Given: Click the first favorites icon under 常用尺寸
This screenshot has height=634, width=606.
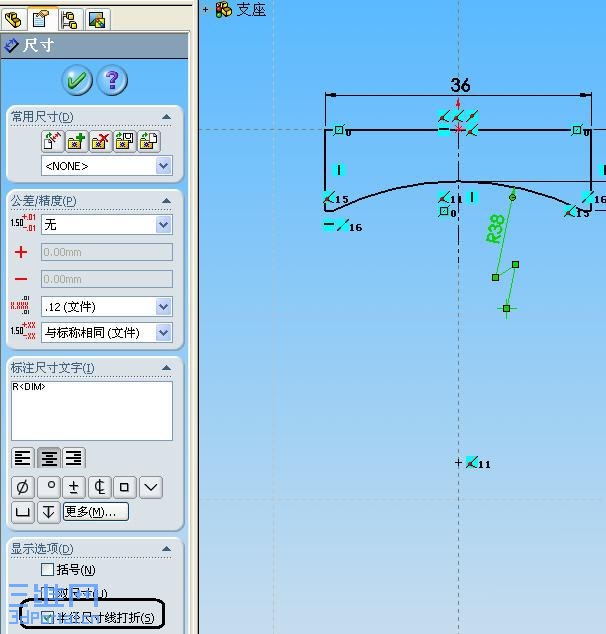Looking at the screenshot, I should click(x=53, y=141).
